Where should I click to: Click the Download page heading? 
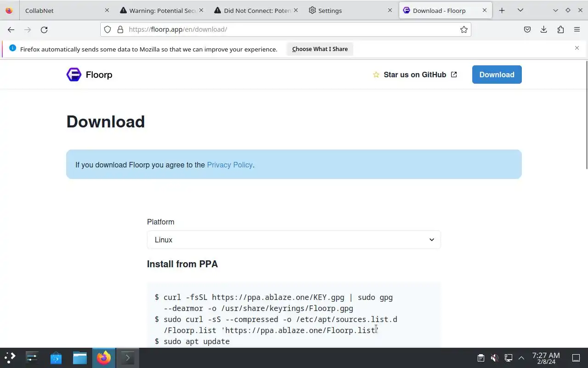click(x=106, y=121)
